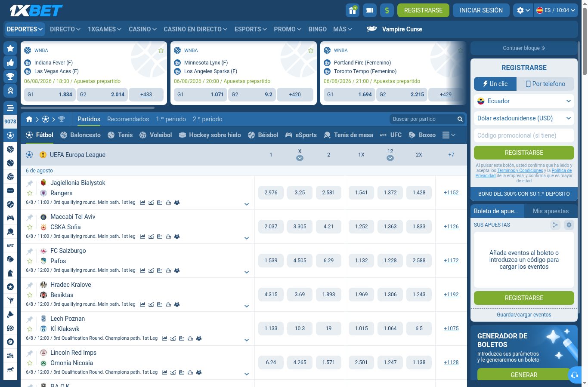Click the search magnifier icon

tap(460, 119)
